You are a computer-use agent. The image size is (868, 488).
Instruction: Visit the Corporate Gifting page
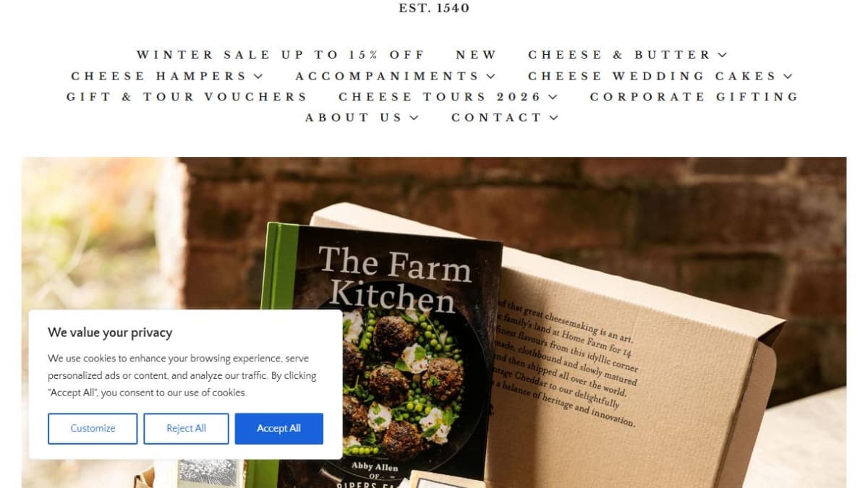pos(694,97)
